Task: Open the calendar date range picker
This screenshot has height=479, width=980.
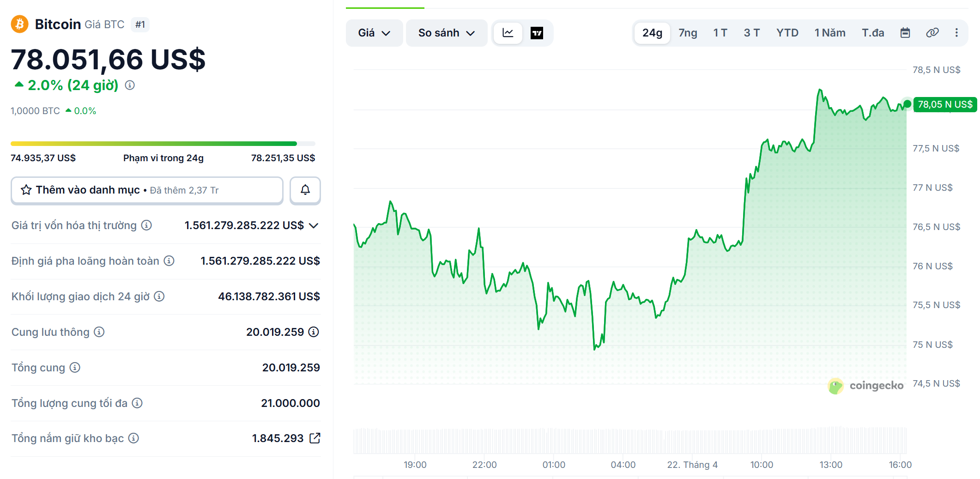Action: 905,33
